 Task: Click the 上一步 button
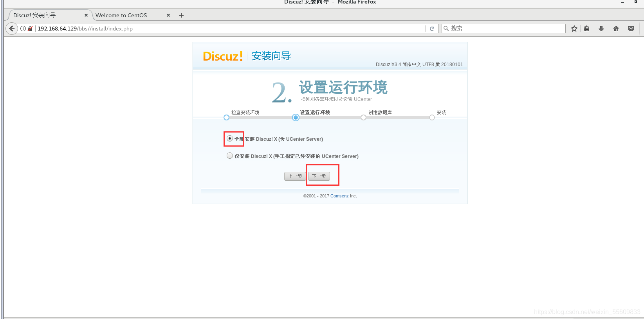[x=295, y=176]
